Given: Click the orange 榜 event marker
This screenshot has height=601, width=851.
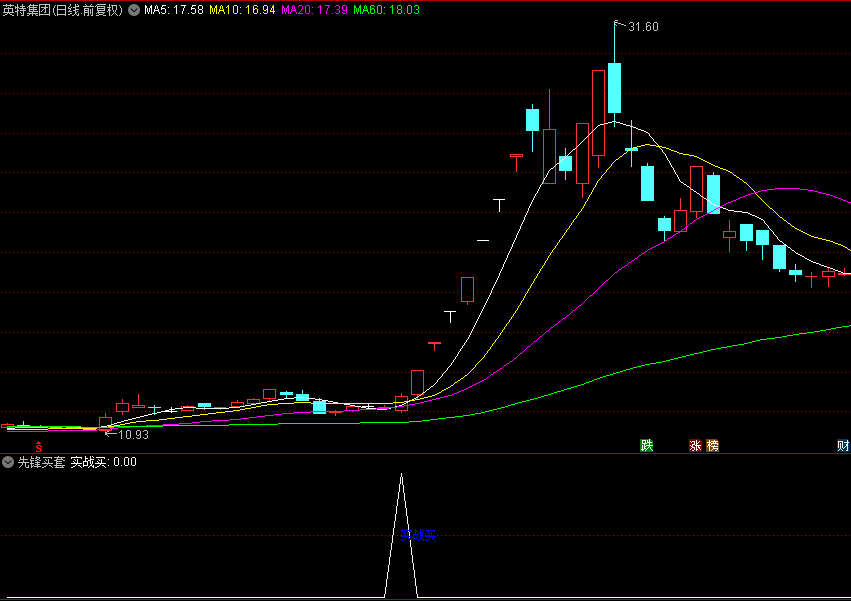Looking at the screenshot, I should tap(712, 446).
